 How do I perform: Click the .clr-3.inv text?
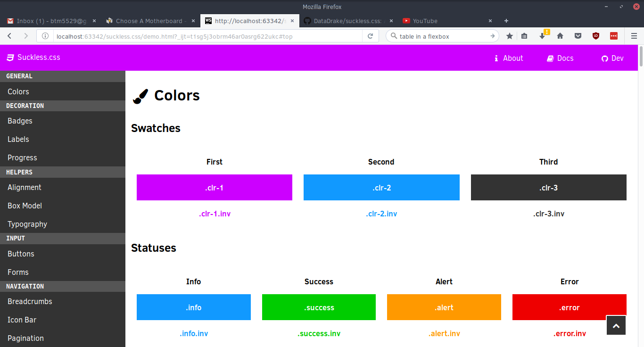point(549,214)
